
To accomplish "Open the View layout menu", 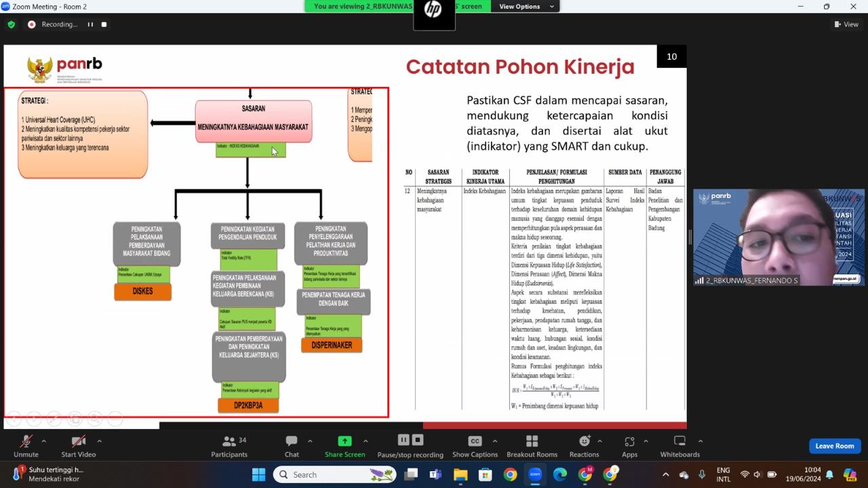I will click(x=846, y=24).
